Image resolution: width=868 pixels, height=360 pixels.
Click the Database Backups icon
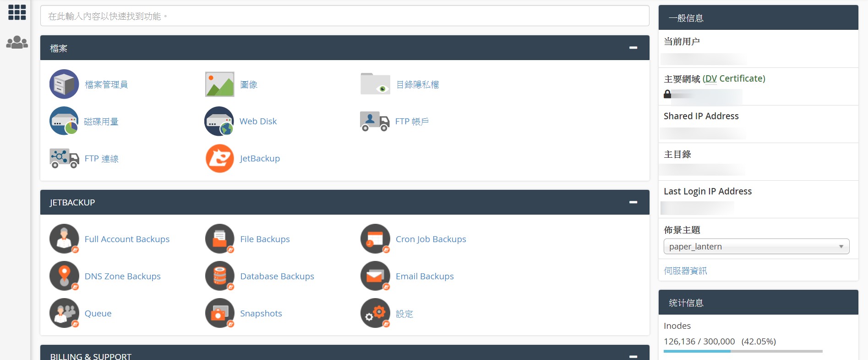coord(220,276)
